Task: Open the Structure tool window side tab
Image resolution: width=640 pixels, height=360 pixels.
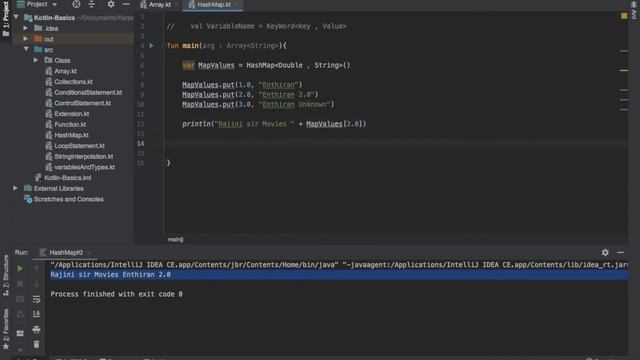Action: [6, 275]
